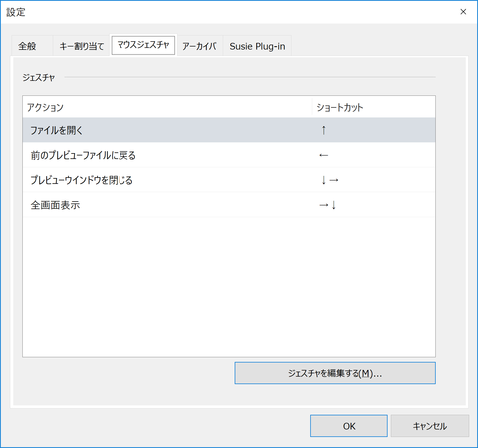Select the マウスジェスチャ tab
The image size is (478, 448).
coord(143,45)
